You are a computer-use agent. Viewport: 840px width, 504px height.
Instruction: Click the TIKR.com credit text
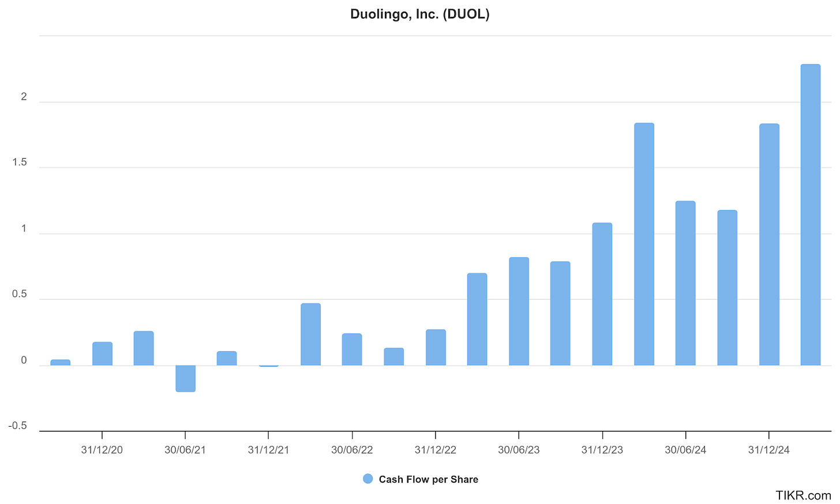[x=803, y=495]
